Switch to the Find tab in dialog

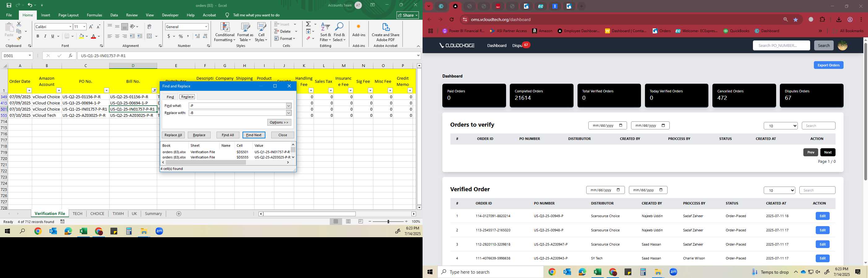pos(170,97)
